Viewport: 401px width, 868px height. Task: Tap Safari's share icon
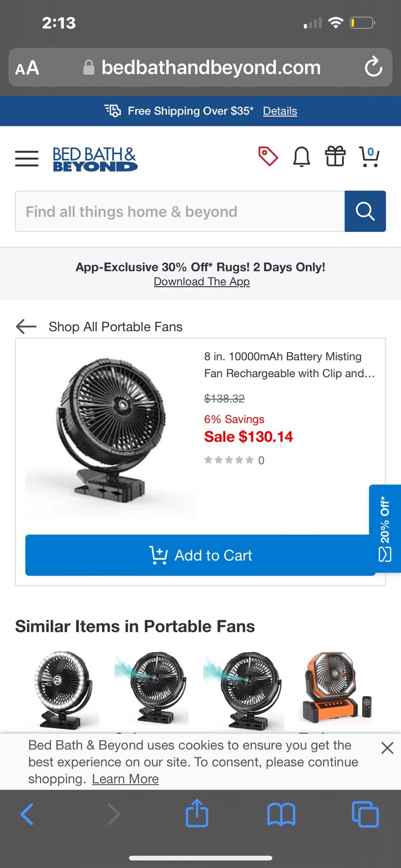pos(197,813)
